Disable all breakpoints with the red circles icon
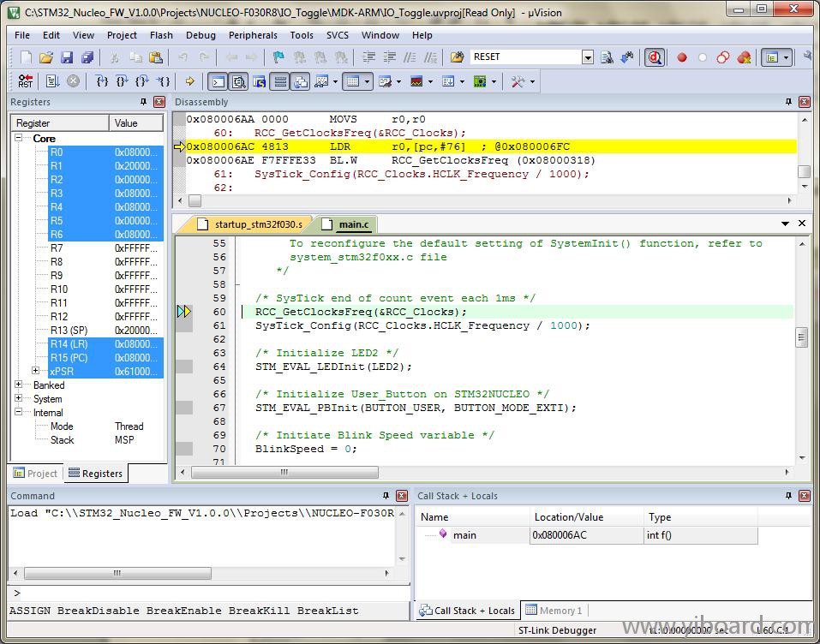The image size is (820, 644). 723,57
